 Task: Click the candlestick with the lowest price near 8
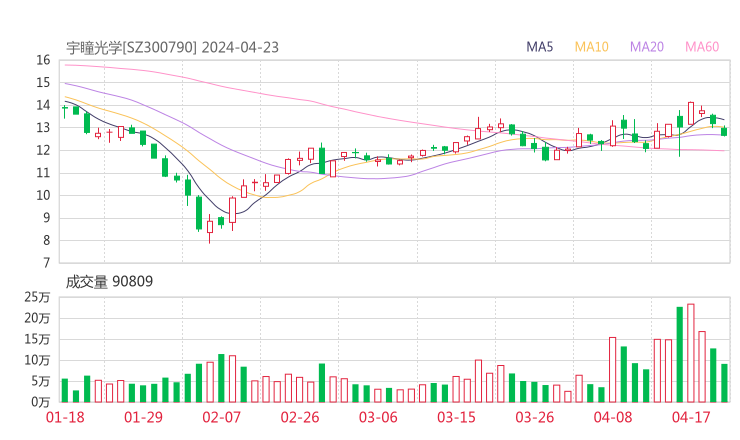210,228
